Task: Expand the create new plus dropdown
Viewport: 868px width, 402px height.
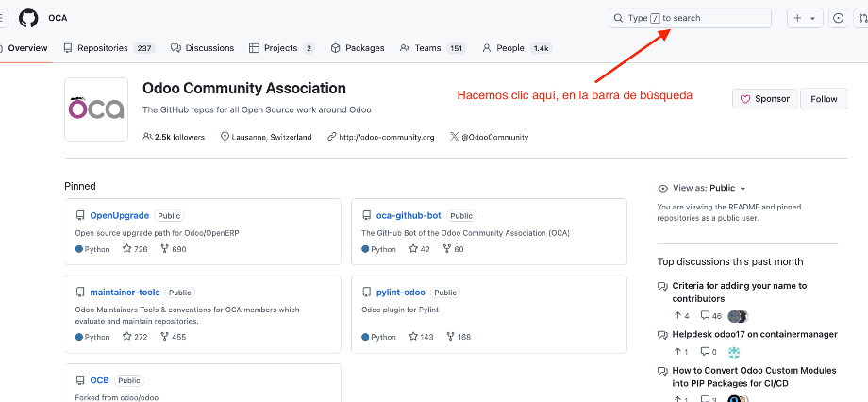Action: [805, 18]
